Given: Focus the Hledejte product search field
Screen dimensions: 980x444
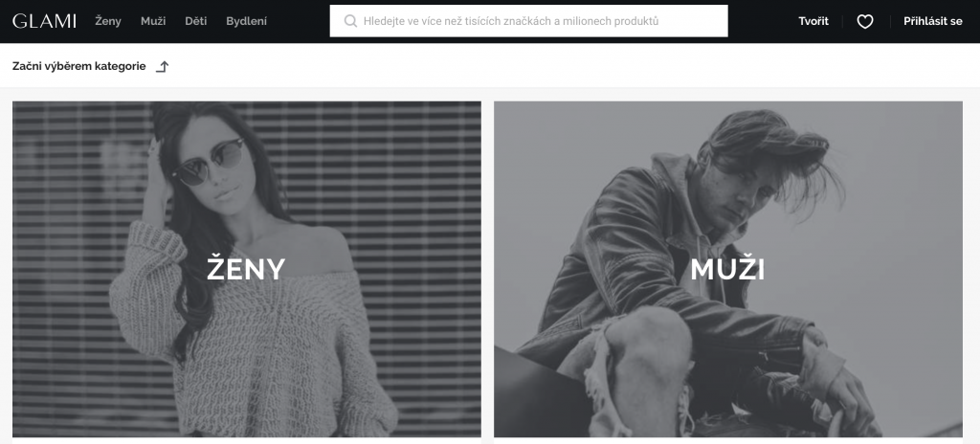Looking at the screenshot, I should [528, 21].
